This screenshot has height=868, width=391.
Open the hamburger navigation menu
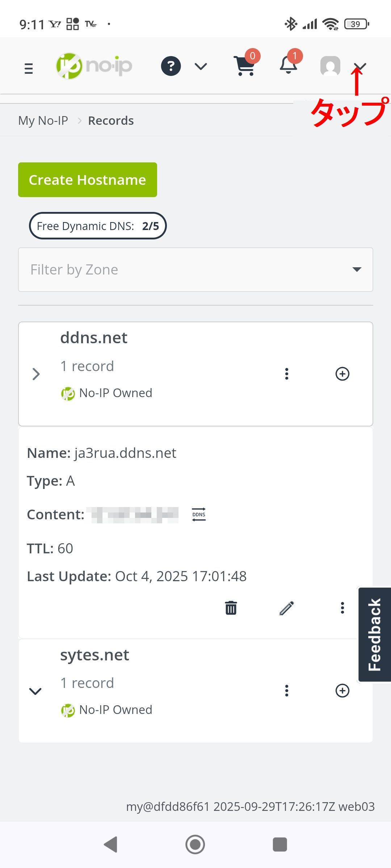click(29, 68)
